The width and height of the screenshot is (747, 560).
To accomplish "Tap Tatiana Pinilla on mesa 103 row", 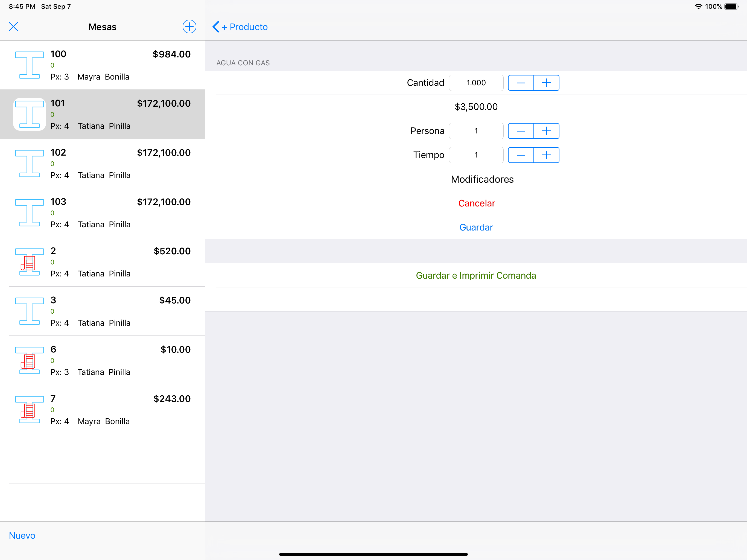I will (x=104, y=224).
